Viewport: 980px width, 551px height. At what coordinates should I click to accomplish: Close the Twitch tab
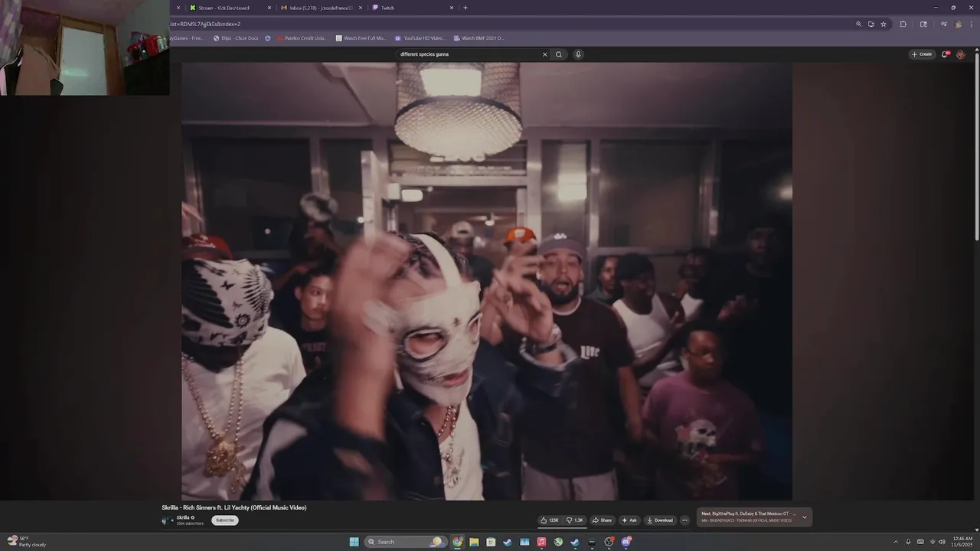click(x=452, y=8)
